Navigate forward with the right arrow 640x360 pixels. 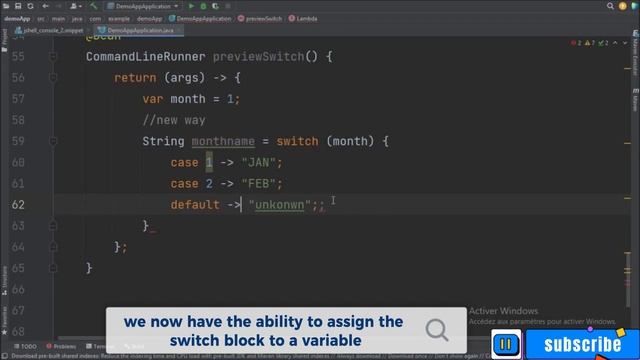(x=58, y=6)
